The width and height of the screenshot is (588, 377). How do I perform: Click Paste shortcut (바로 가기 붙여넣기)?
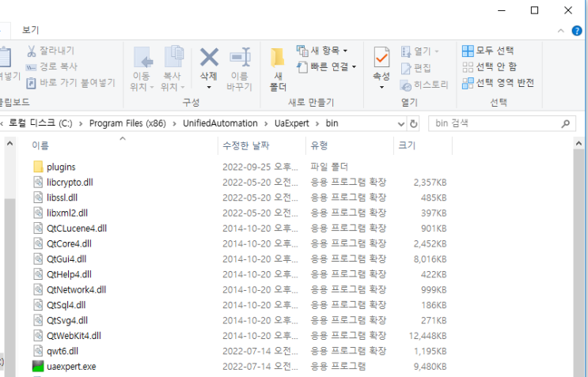click(70, 83)
